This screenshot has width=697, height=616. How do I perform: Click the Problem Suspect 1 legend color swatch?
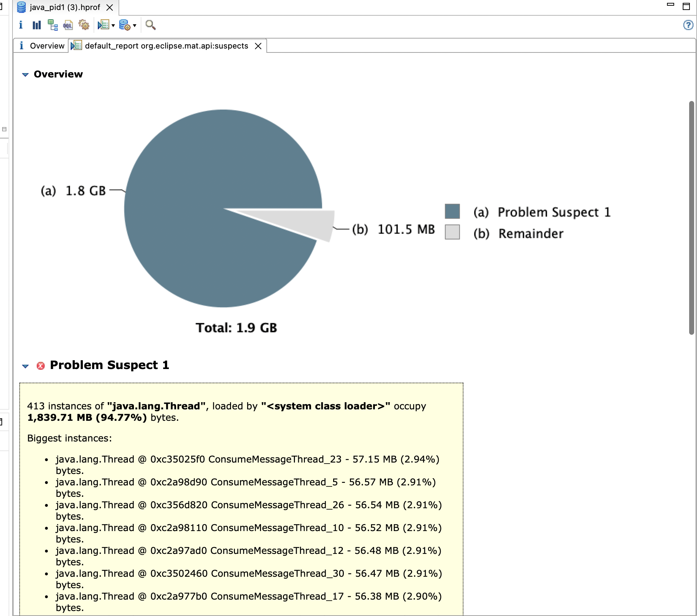[x=452, y=211]
